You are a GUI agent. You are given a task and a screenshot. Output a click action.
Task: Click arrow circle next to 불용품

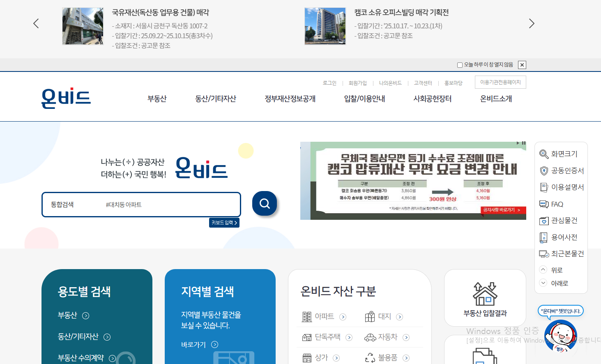pos(406,358)
